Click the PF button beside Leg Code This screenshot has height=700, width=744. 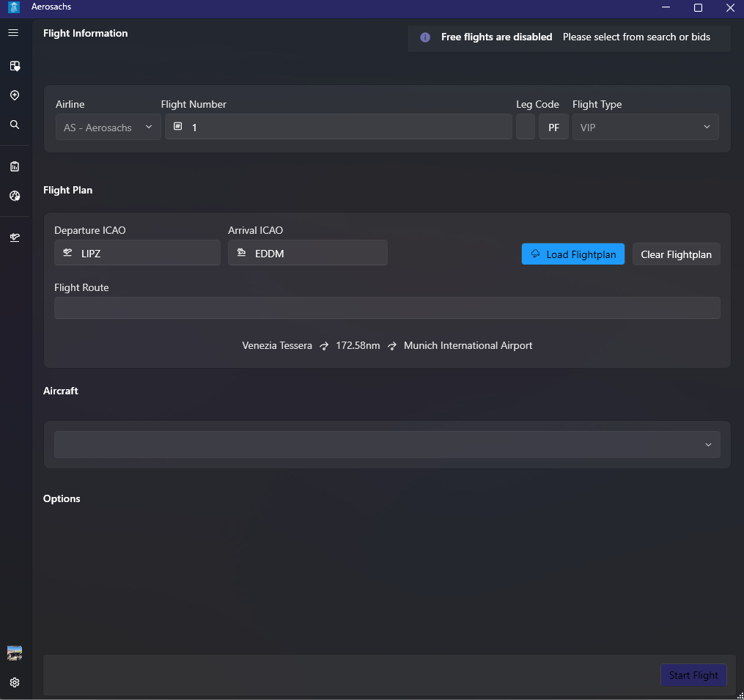pos(553,128)
